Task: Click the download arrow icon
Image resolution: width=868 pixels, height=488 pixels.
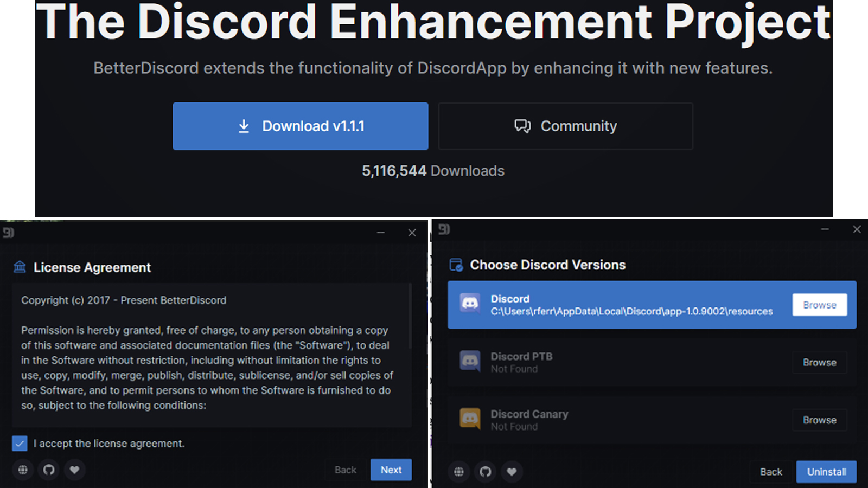Action: [244, 126]
